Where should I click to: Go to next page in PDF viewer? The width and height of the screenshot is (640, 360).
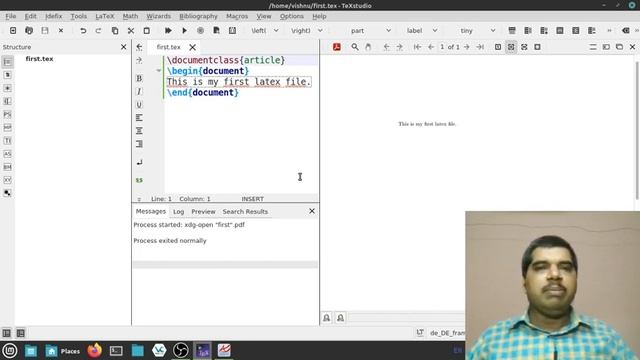467,47
